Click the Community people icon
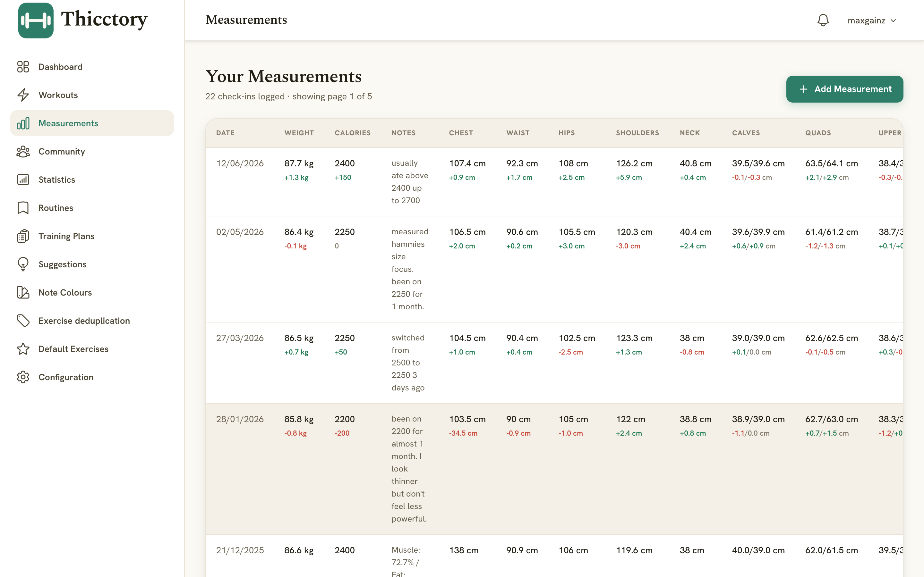Image resolution: width=924 pixels, height=577 pixels. [x=23, y=152]
